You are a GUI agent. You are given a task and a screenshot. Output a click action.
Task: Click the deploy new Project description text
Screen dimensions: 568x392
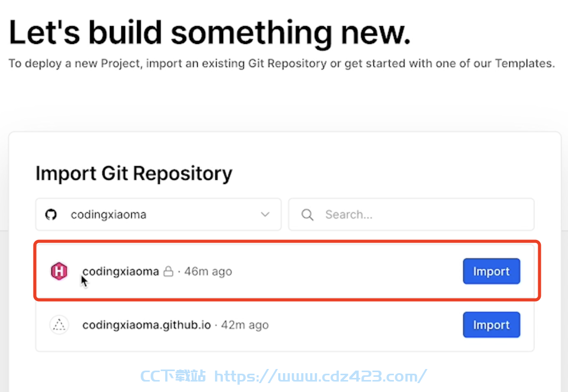[x=281, y=63]
